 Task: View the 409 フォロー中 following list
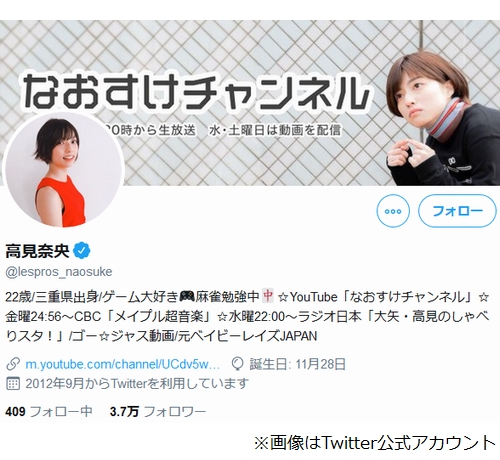pyautogui.click(x=49, y=412)
